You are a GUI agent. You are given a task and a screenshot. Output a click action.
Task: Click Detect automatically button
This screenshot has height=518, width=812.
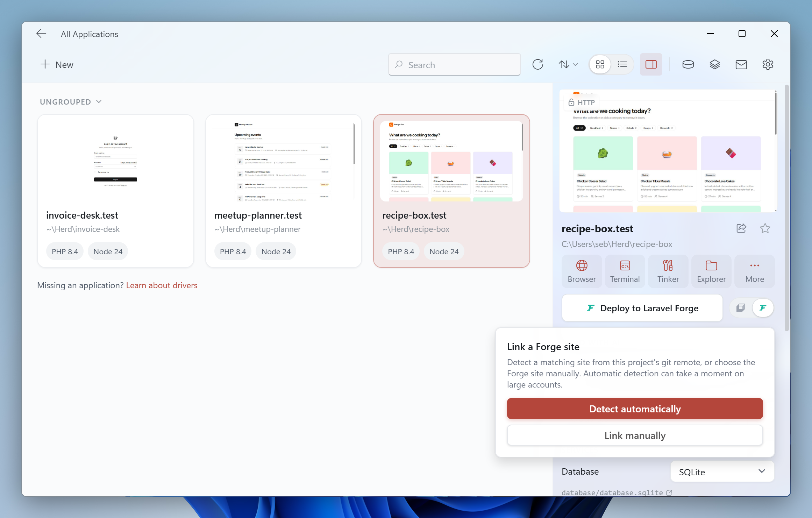[x=635, y=409]
